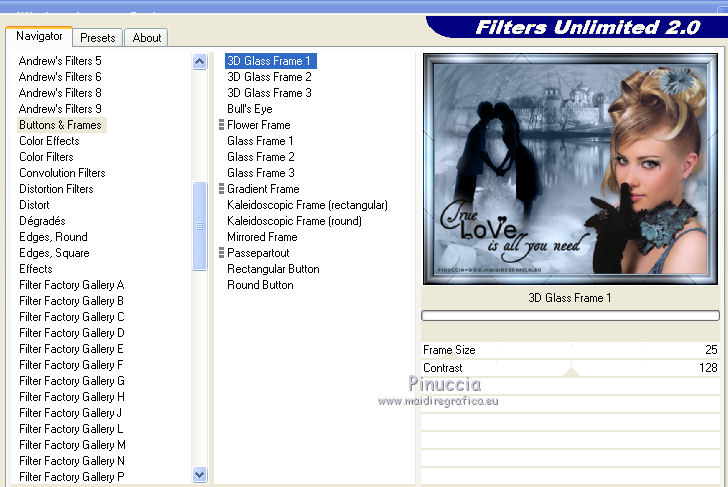The image size is (728, 487).
Task: Click the filter preview image
Action: coord(570,169)
